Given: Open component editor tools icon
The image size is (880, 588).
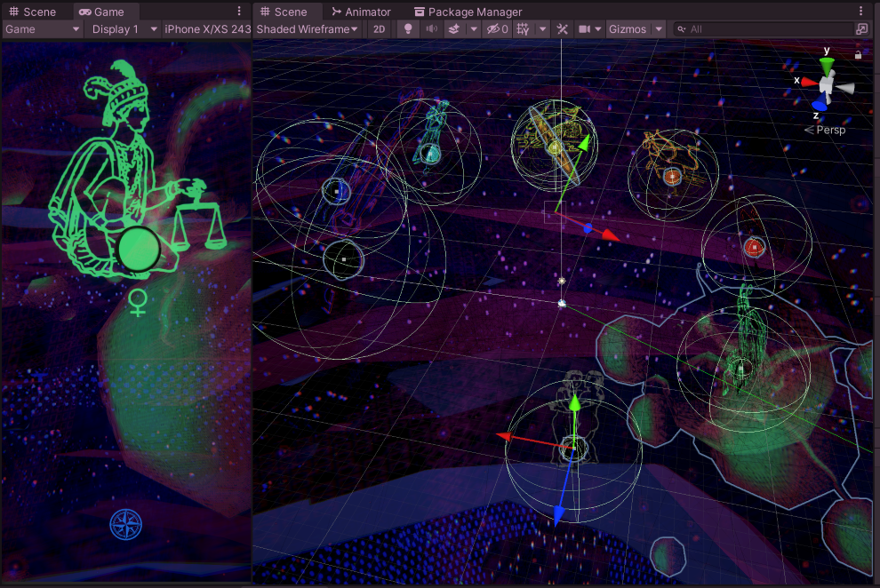Looking at the screenshot, I should pos(562,29).
